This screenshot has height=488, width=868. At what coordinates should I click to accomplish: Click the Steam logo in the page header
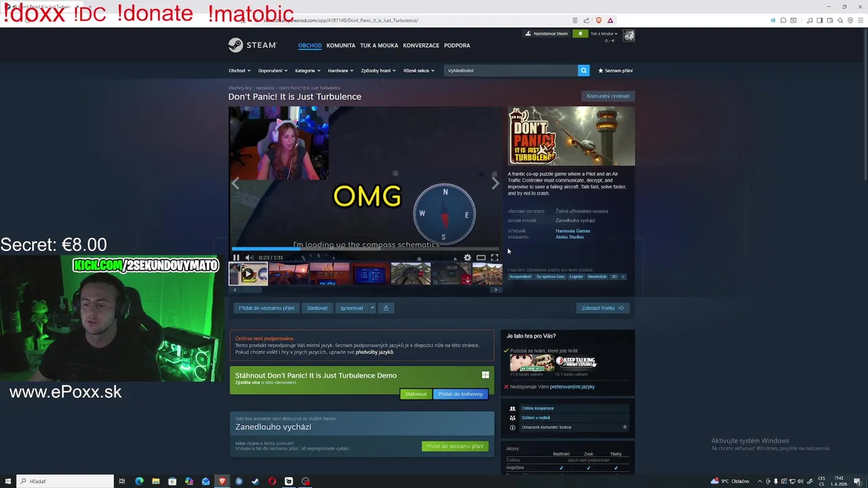coord(252,45)
